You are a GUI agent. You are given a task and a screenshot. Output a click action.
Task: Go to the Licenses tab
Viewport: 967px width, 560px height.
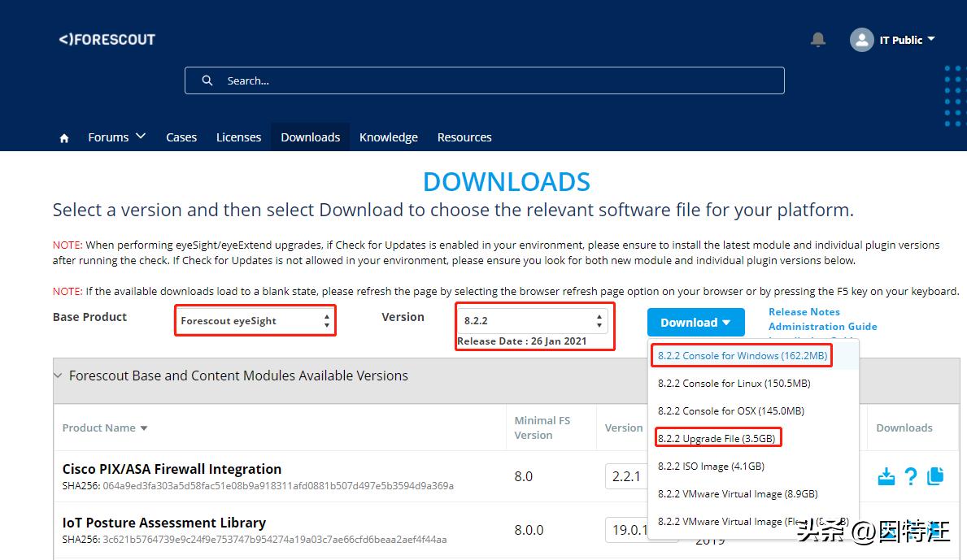pyautogui.click(x=238, y=137)
